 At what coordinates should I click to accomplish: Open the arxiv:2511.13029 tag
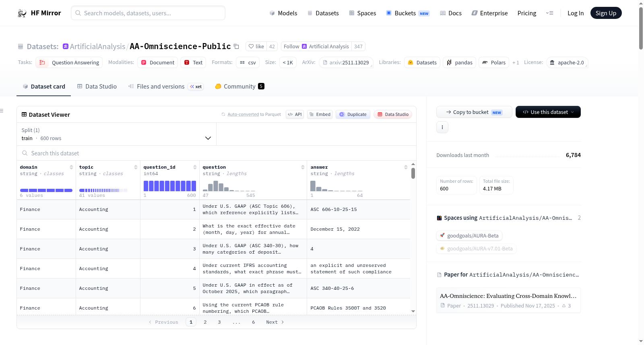[346, 62]
